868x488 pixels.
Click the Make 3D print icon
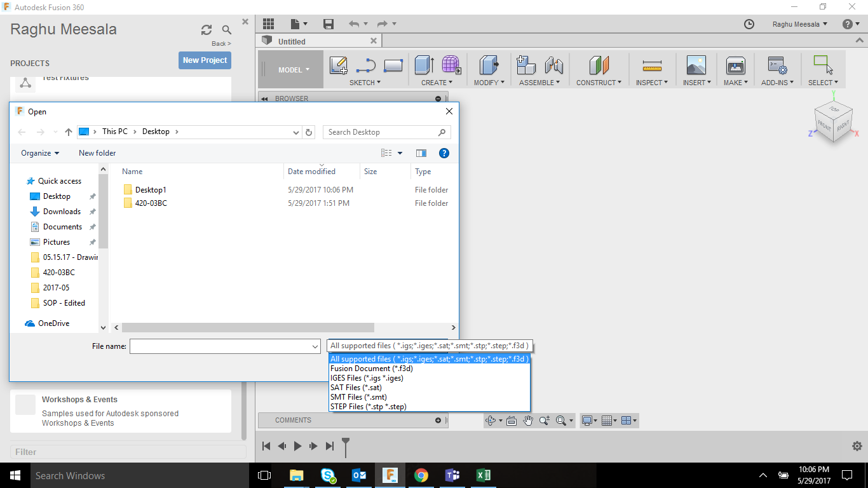735,65
